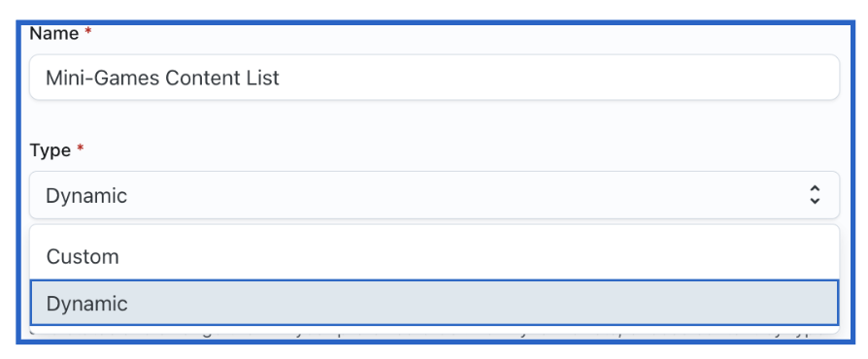Pick Custom as the list type
The width and height of the screenshot is (868, 359).
(434, 257)
